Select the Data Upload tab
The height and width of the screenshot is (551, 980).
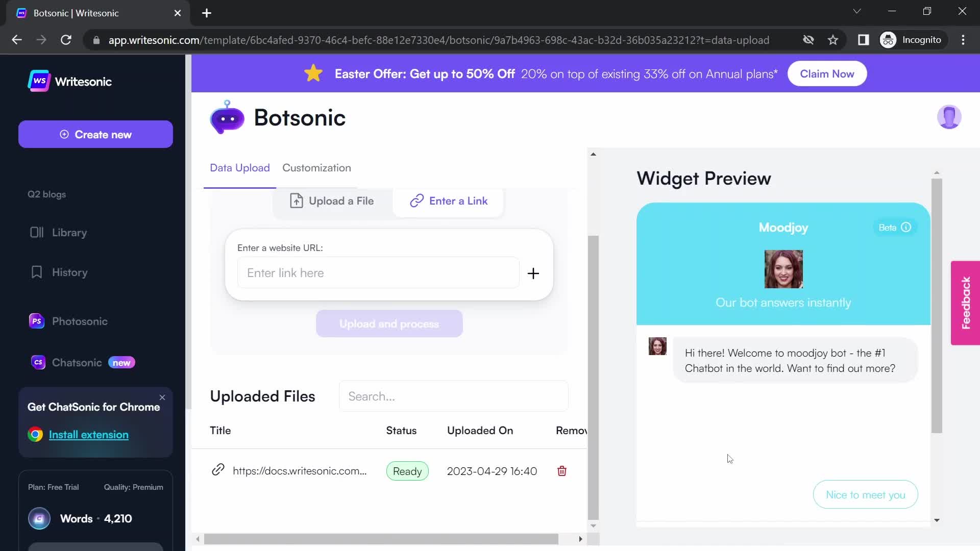click(x=239, y=167)
